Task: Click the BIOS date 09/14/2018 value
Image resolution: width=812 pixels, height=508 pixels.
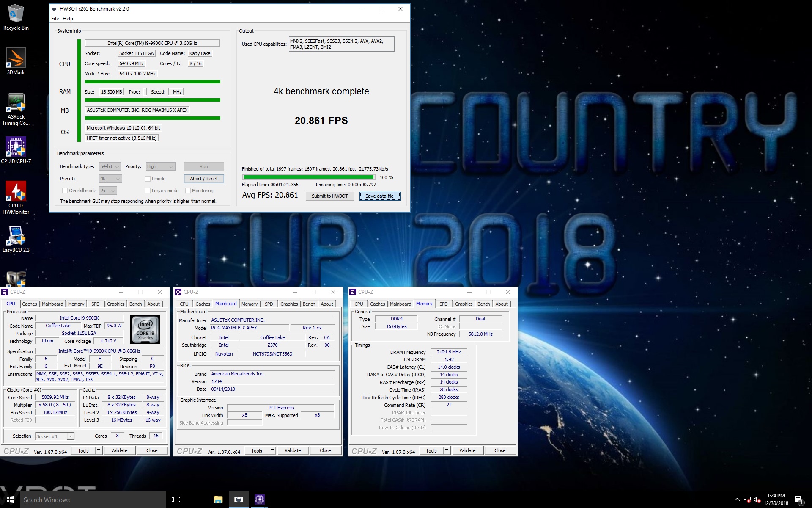Action: click(x=272, y=389)
